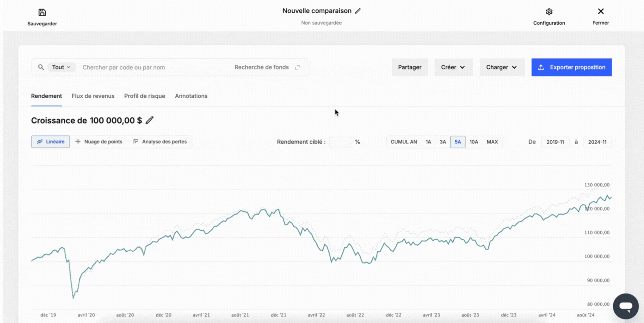The height and width of the screenshot is (323, 644).
Task: Edit Croissance de 100 000,00 $ pencil icon
Action: coord(149,120)
